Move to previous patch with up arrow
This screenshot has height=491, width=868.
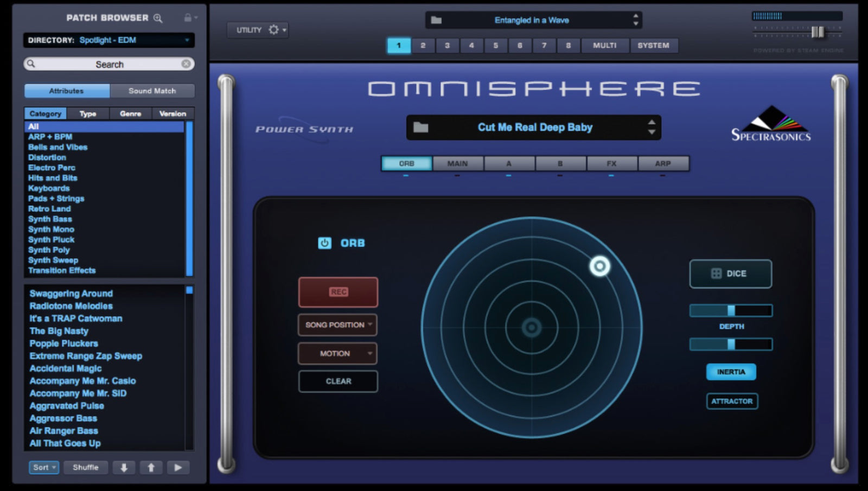tap(151, 467)
